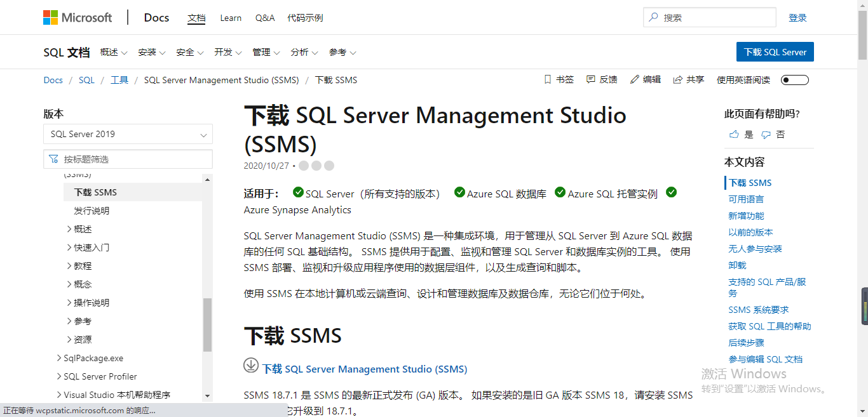Open the Learn menu item
The height and width of the screenshot is (417, 868).
[x=230, y=18]
